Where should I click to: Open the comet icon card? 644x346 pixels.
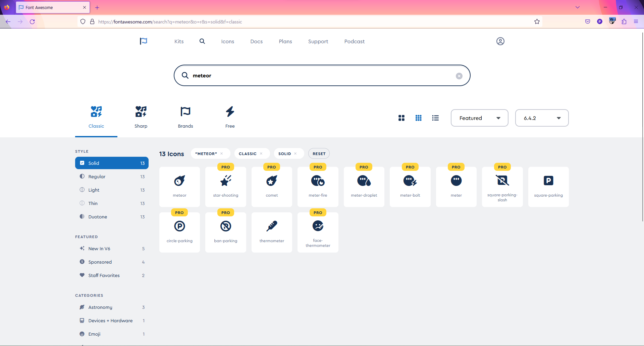pos(272,187)
